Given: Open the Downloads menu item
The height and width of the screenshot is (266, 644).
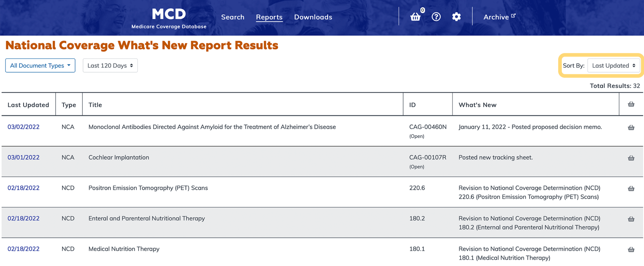Looking at the screenshot, I should coord(313,17).
